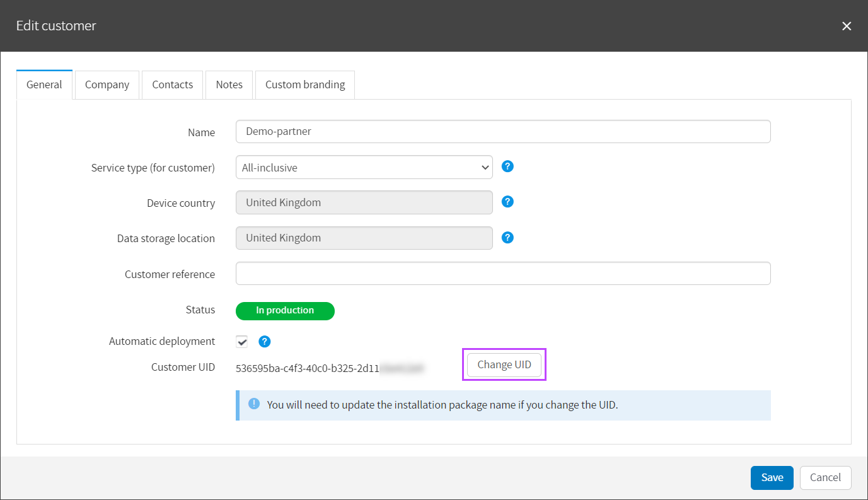This screenshot has width=868, height=500.
Task: Open the Service type dropdown
Action: [x=364, y=168]
